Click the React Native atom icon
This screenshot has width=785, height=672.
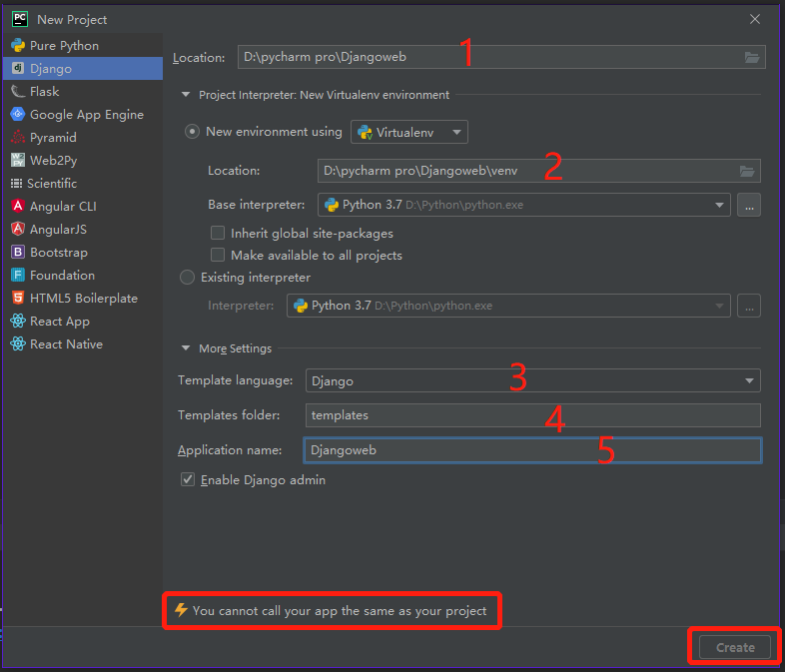pyautogui.click(x=18, y=343)
